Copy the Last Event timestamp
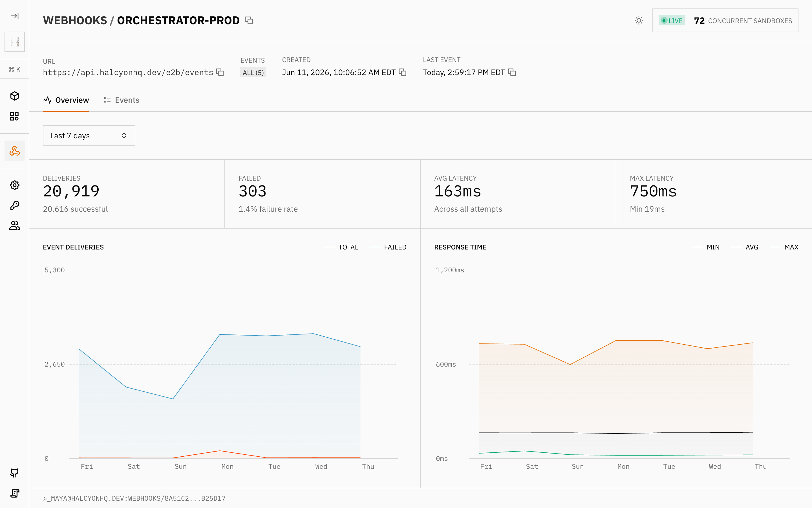The image size is (812, 508). point(512,72)
